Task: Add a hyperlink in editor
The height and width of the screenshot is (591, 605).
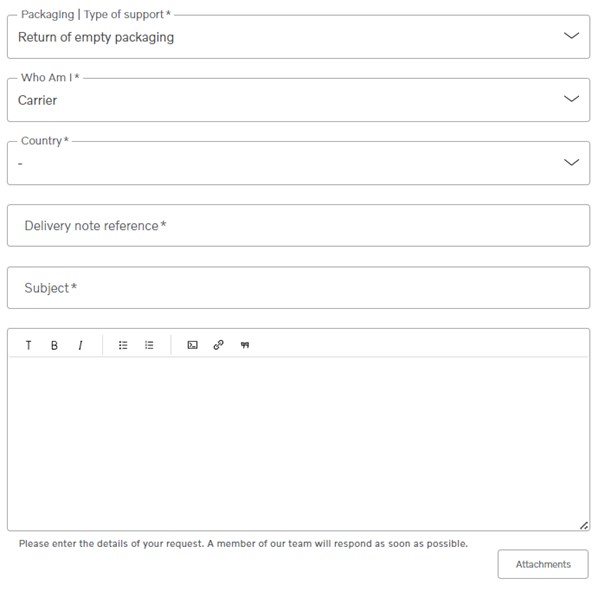Action: 218,345
